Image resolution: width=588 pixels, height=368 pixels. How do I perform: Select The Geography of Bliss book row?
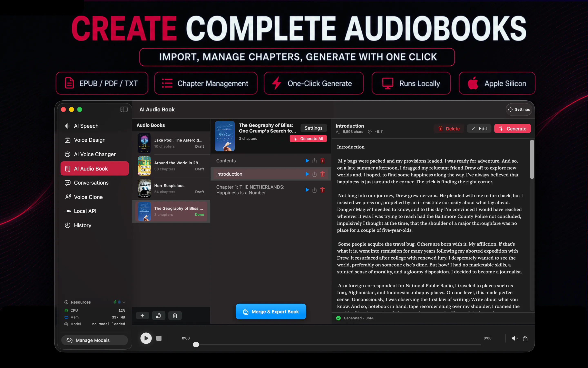click(x=171, y=211)
